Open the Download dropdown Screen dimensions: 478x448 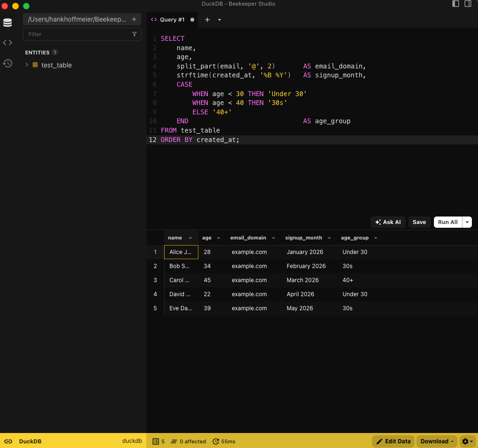click(437, 441)
